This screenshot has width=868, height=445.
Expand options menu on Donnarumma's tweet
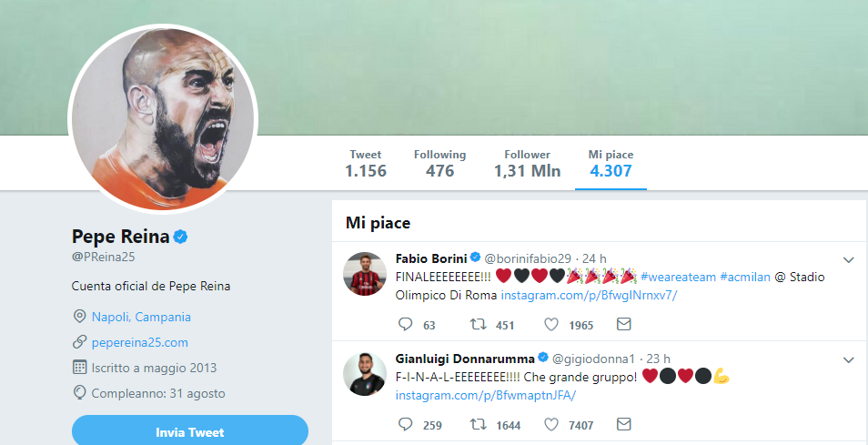point(848,359)
